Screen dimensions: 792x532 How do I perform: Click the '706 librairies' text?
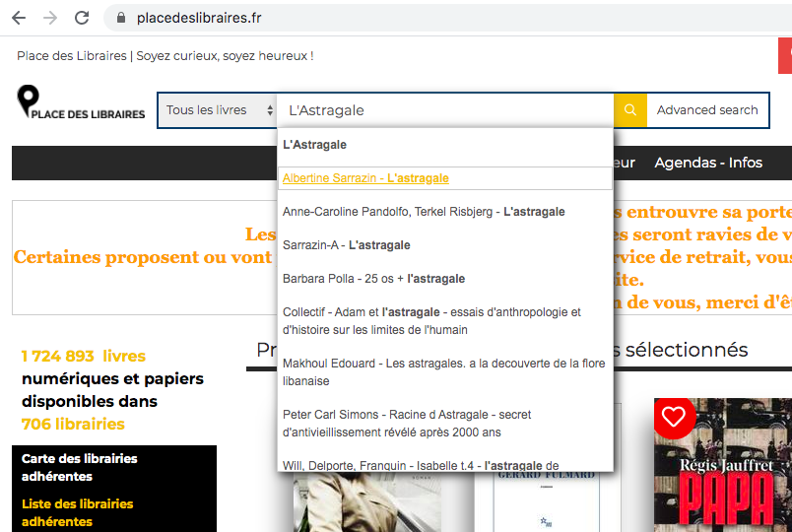(x=73, y=424)
